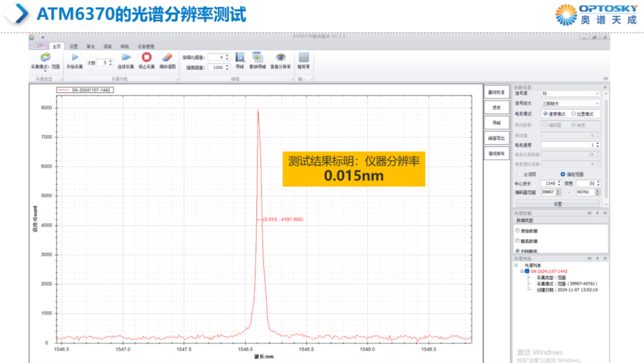This screenshot has height=363, width=644.
Task: Click the 强度阈值 spinner arrows
Action: click(x=227, y=67)
